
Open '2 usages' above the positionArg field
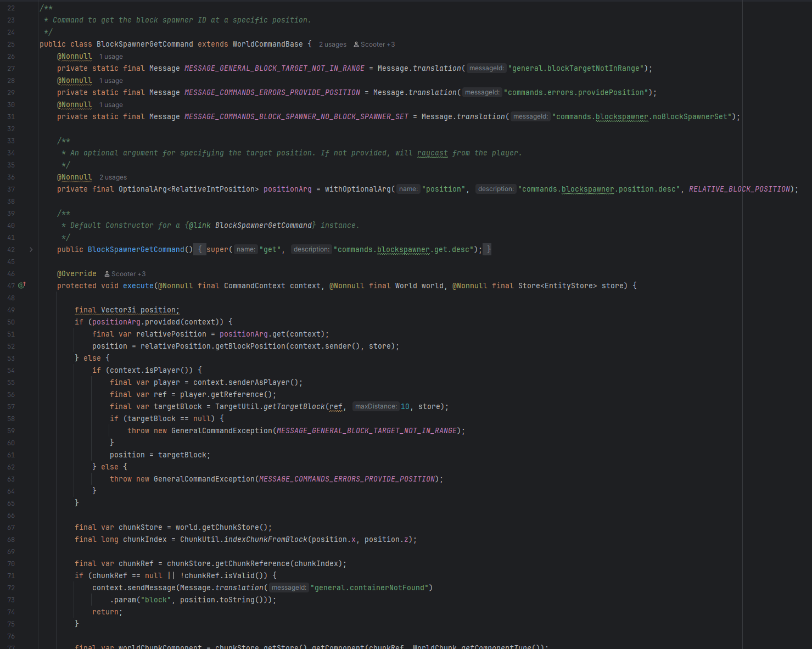(x=113, y=177)
